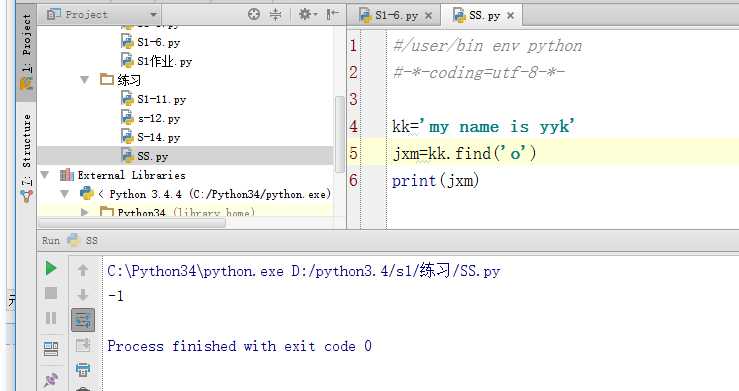Click line number 4 in gutter
Screen dimensions: 739x391
353,126
